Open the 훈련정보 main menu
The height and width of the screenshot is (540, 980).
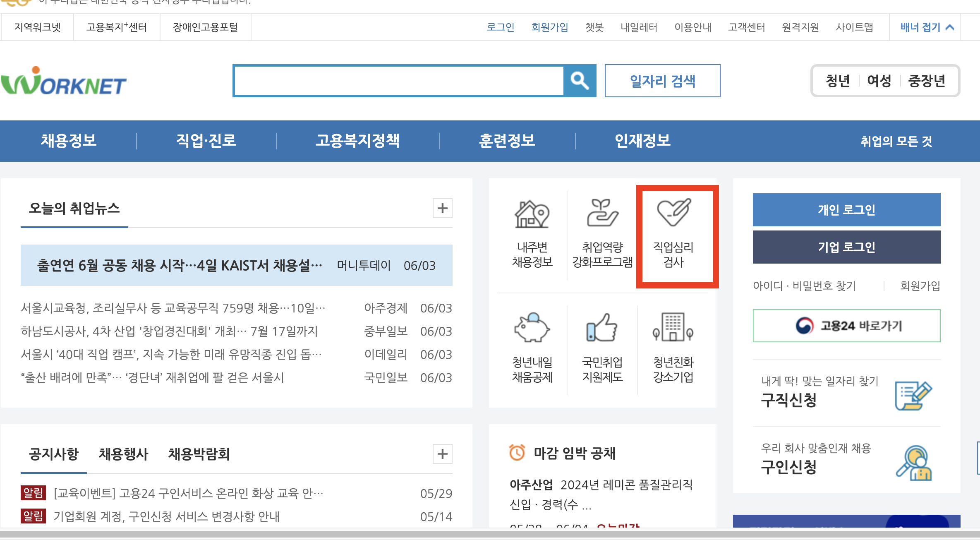[x=507, y=141]
